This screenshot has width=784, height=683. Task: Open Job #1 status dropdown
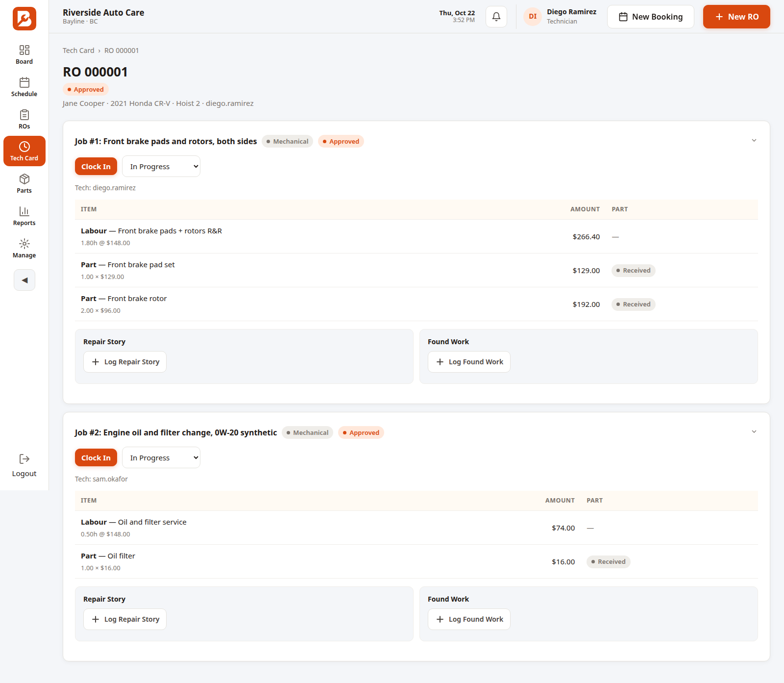click(161, 166)
